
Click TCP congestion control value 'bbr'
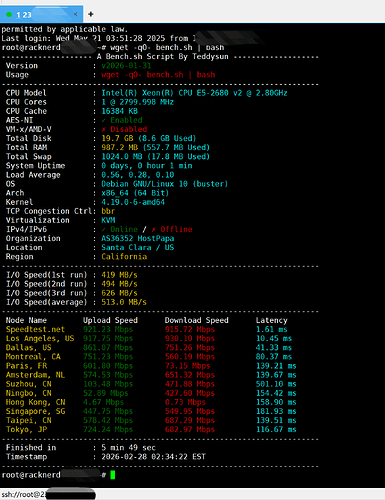(108, 211)
